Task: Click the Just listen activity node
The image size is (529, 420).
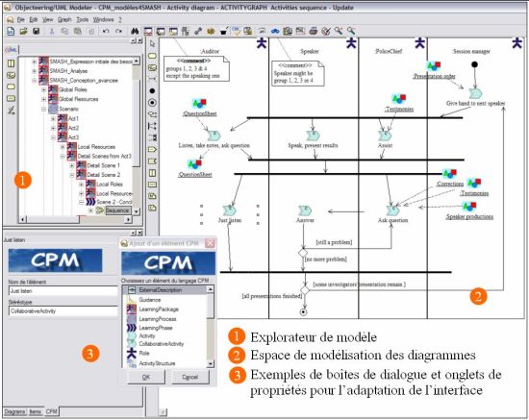Action: click(230, 211)
